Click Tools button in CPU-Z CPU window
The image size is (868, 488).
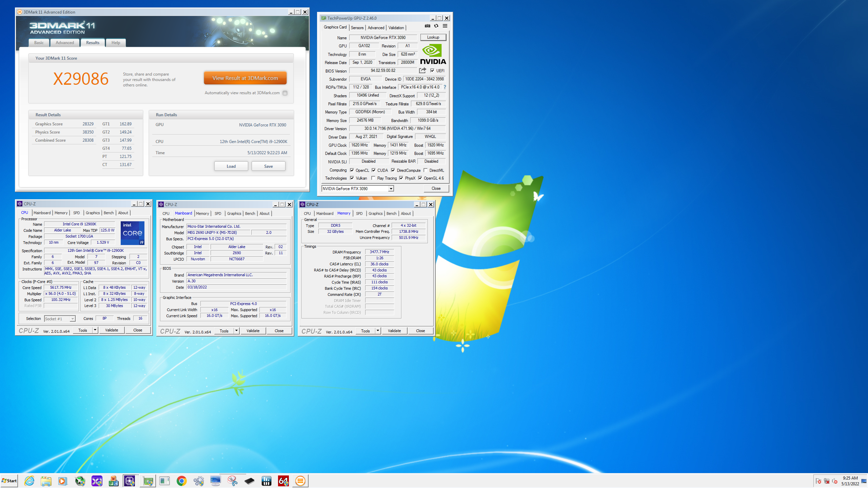pyautogui.click(x=83, y=330)
